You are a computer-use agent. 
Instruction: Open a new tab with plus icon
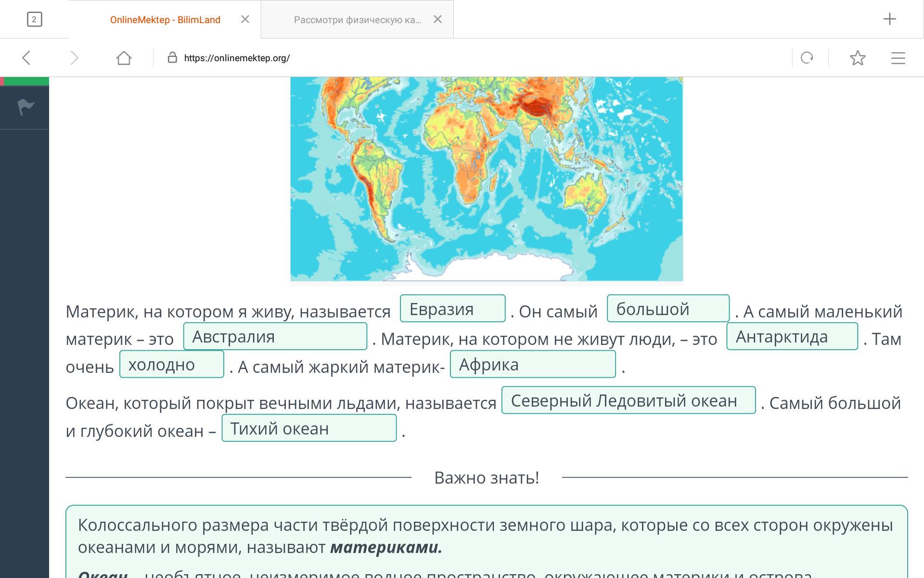(889, 19)
